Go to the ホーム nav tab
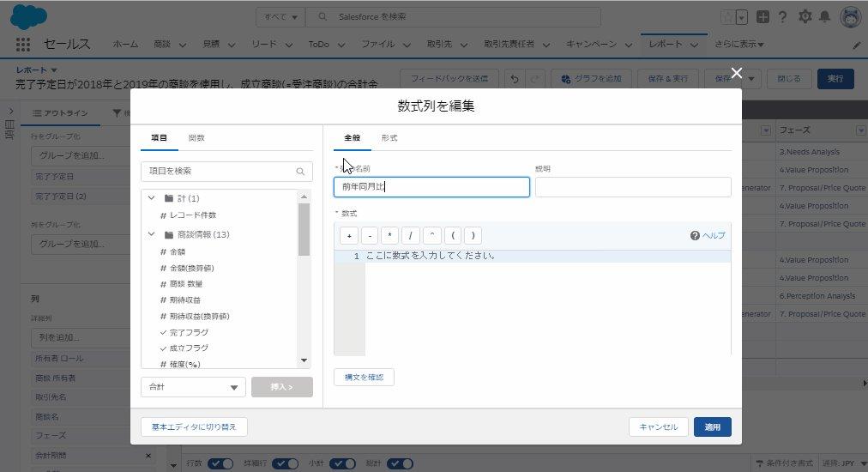The width and height of the screenshot is (868, 472). tap(125, 45)
